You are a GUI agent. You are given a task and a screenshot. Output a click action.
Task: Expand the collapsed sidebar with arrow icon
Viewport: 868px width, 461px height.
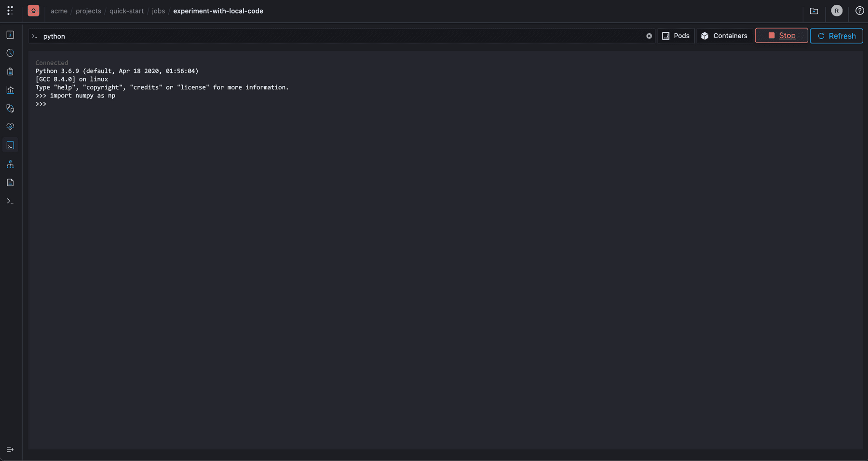pos(10,449)
